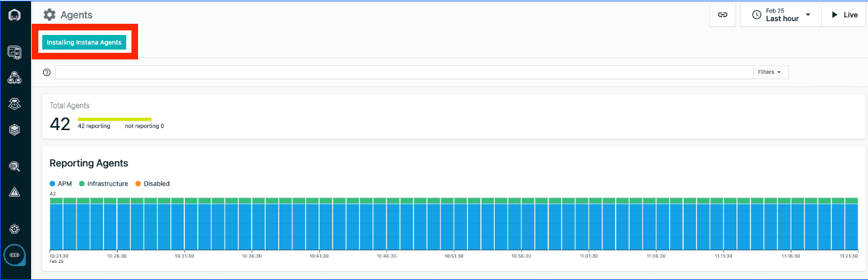Toggle the APM series in chart legend
868x280 pixels.
[60, 184]
